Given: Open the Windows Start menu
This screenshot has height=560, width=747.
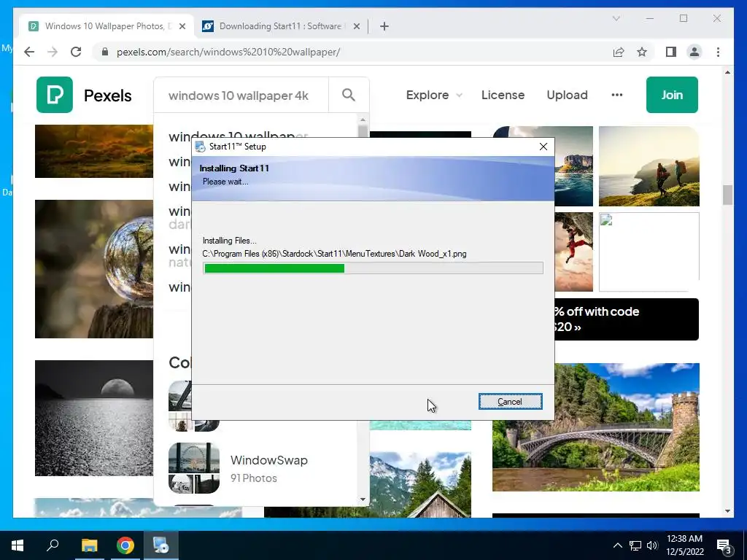Looking at the screenshot, I should (18, 545).
